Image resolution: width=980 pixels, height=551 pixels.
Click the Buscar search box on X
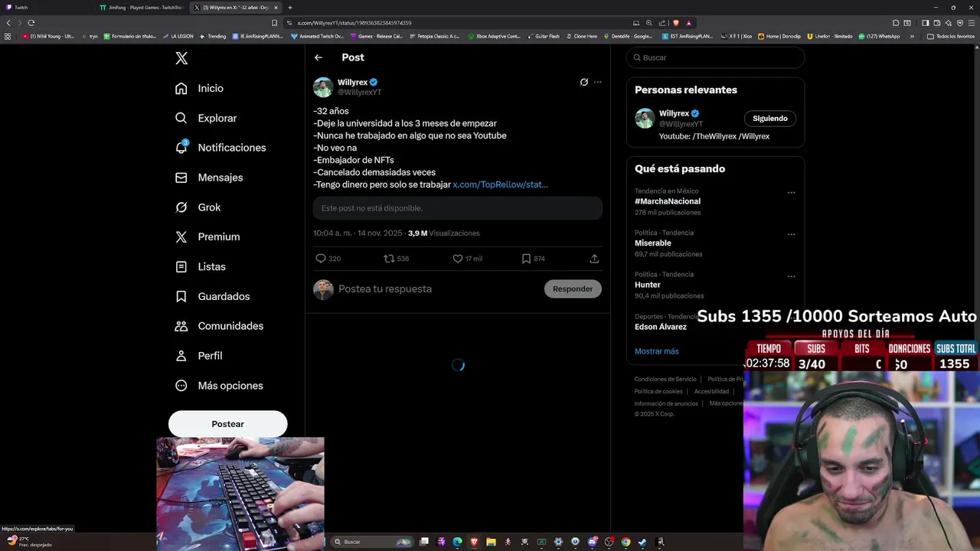715,57
